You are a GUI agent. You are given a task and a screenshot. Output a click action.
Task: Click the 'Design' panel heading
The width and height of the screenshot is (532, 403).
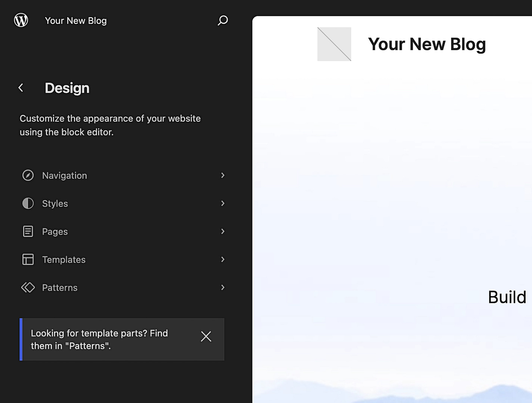pos(67,88)
